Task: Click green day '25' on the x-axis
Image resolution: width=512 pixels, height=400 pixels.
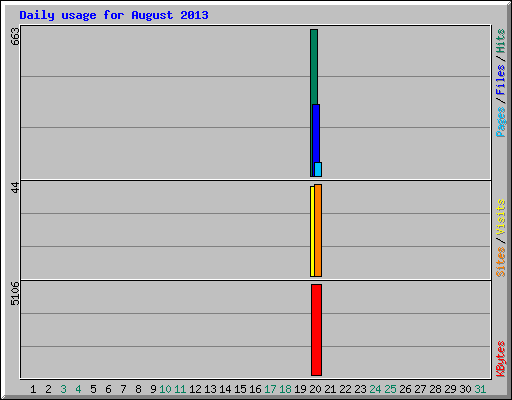Action: 390,389
